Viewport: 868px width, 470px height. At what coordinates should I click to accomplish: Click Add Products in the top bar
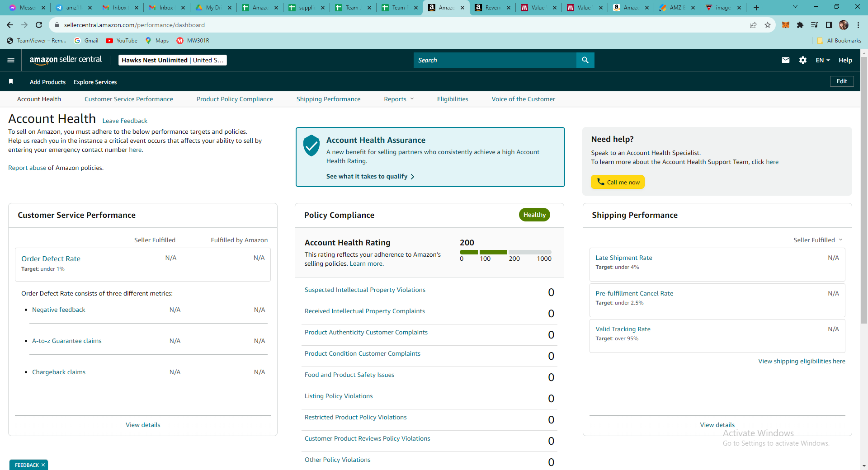tap(48, 82)
